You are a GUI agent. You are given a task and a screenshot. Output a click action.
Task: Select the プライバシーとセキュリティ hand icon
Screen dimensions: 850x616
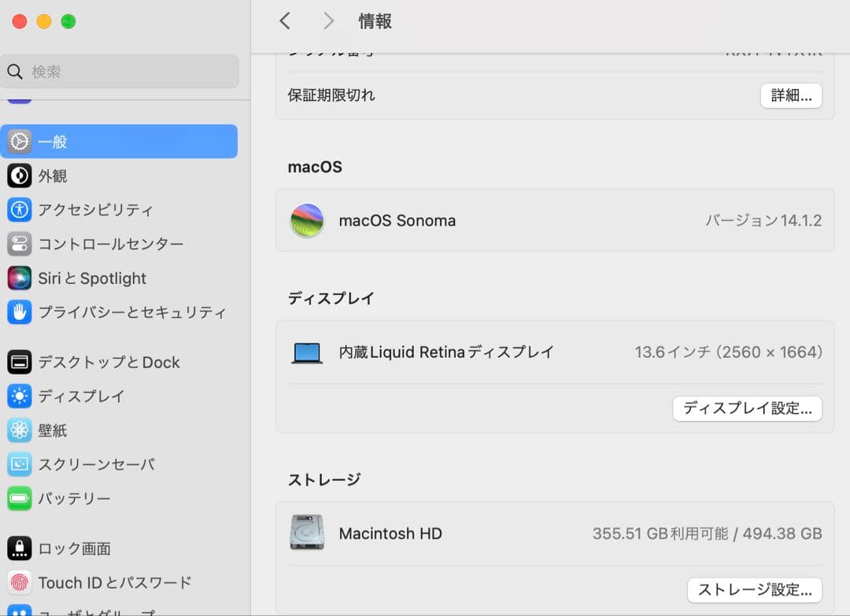[x=19, y=312]
